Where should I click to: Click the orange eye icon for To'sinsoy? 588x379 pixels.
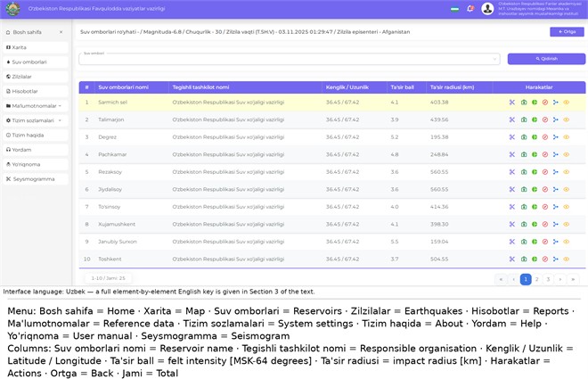click(567, 207)
